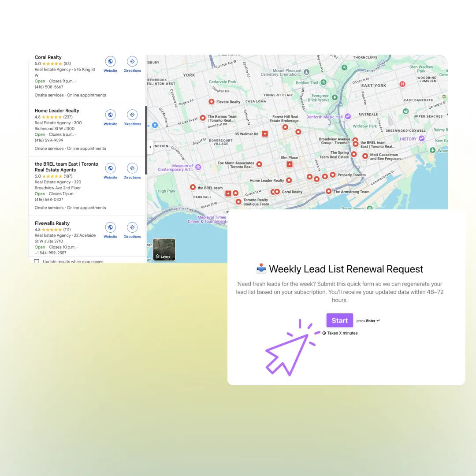
Task: Click the purple Start button
Action: pos(340,320)
